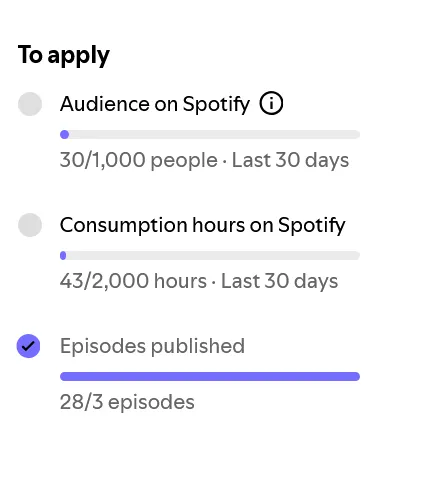Click the 'Audience on Spotify' requirement title
The image size is (439, 490).
(x=155, y=104)
